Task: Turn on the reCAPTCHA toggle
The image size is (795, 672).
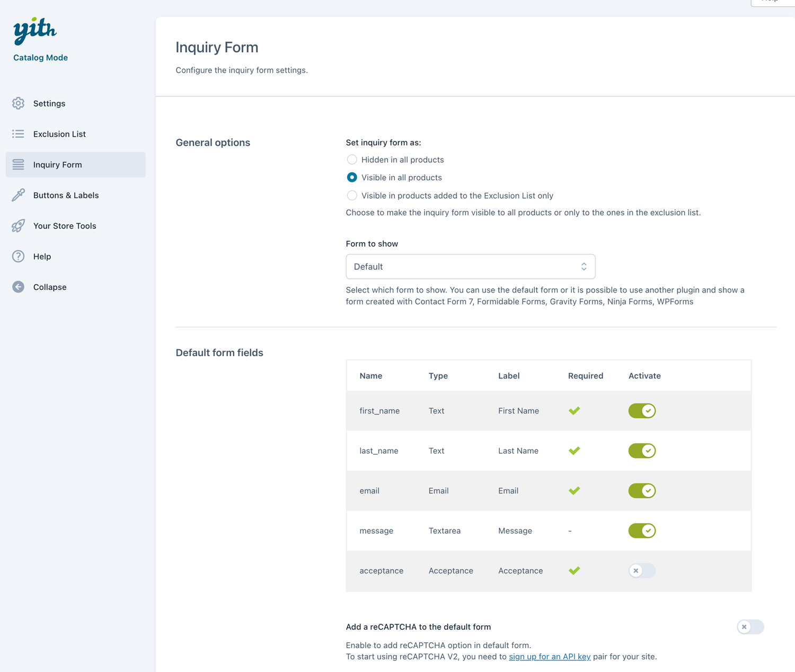Action: pos(750,627)
